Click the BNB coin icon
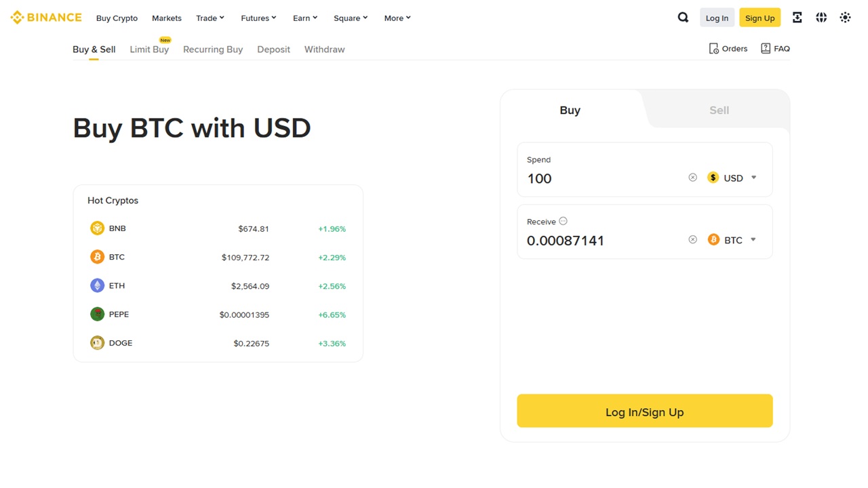 (x=97, y=228)
